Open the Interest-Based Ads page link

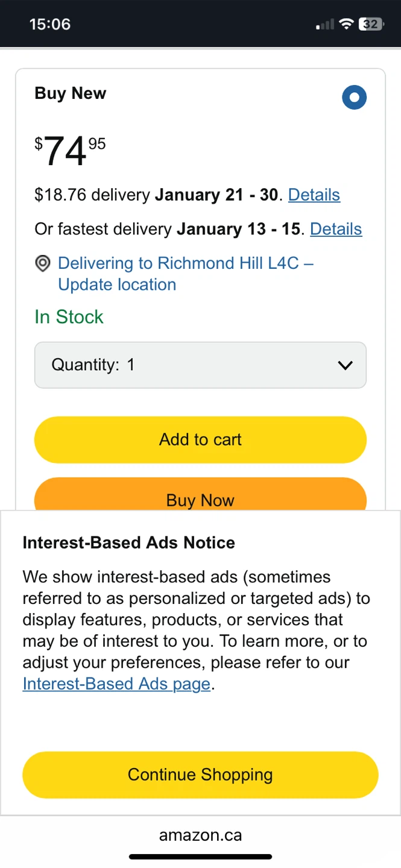coord(116,684)
